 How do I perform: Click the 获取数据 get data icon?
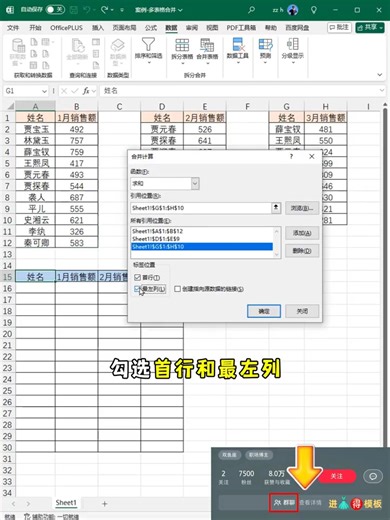pyautogui.click(x=18, y=46)
